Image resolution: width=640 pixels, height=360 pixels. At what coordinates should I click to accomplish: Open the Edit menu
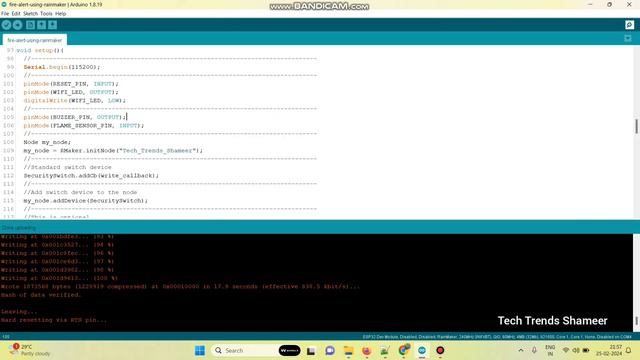click(16, 13)
